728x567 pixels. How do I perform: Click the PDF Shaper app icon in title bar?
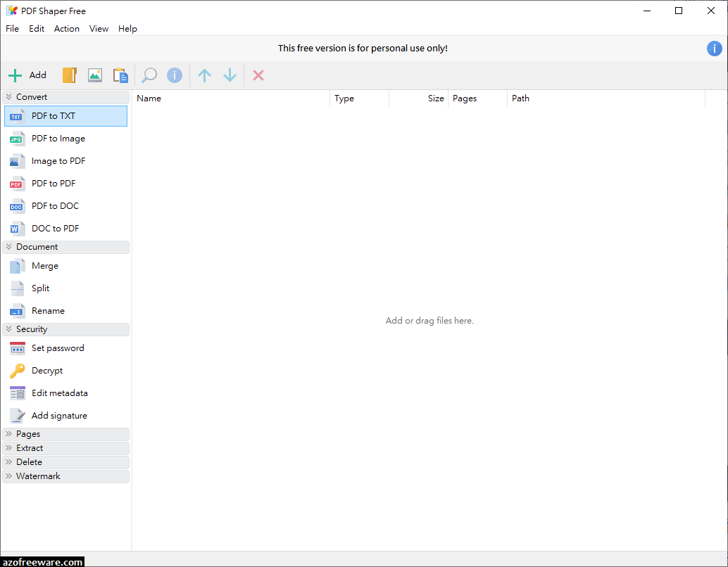pos(12,11)
